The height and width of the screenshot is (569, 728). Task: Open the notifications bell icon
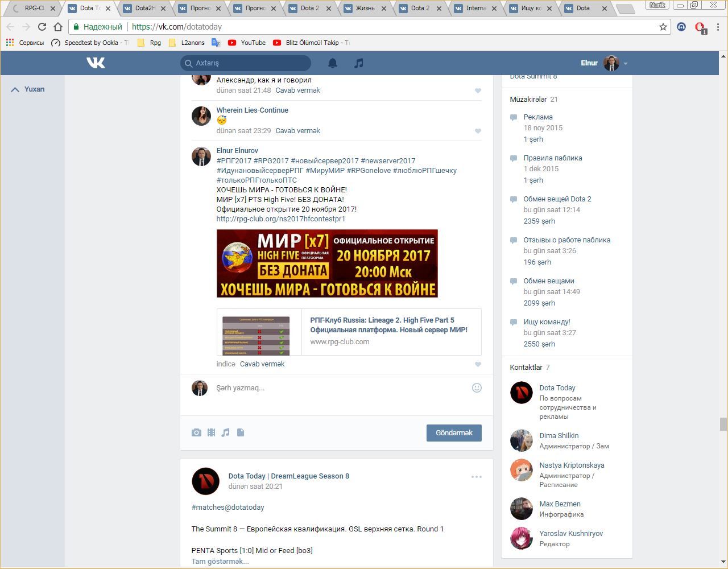(x=333, y=63)
